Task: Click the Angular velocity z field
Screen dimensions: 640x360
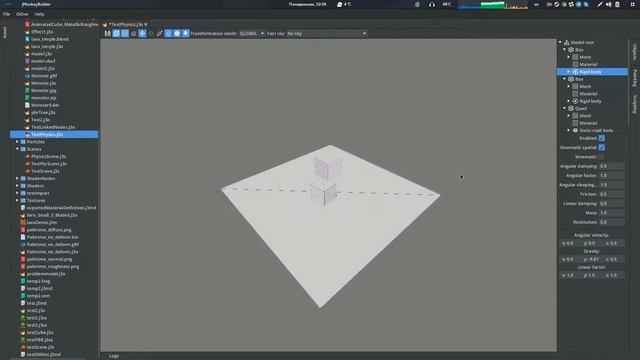Action: point(613,243)
